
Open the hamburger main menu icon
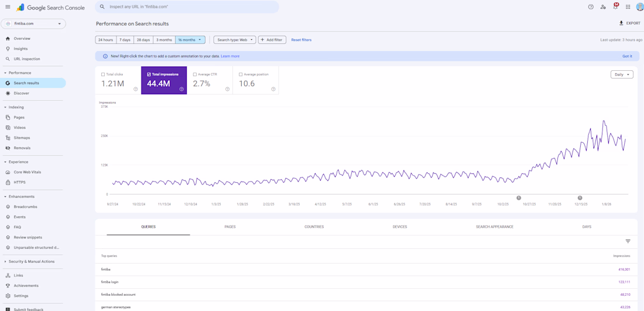pyautogui.click(x=8, y=7)
